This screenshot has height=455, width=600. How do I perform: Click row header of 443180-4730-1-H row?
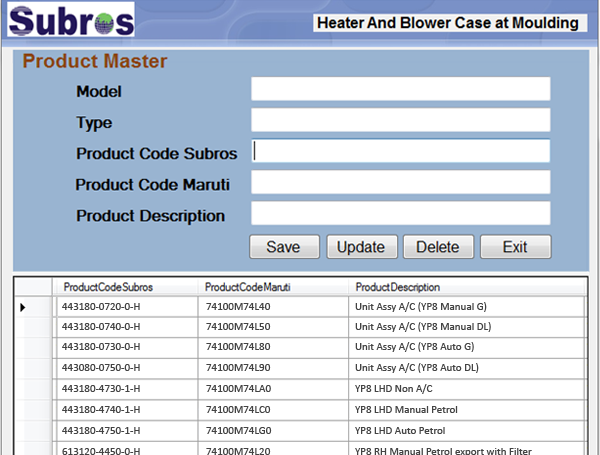[x=34, y=389]
